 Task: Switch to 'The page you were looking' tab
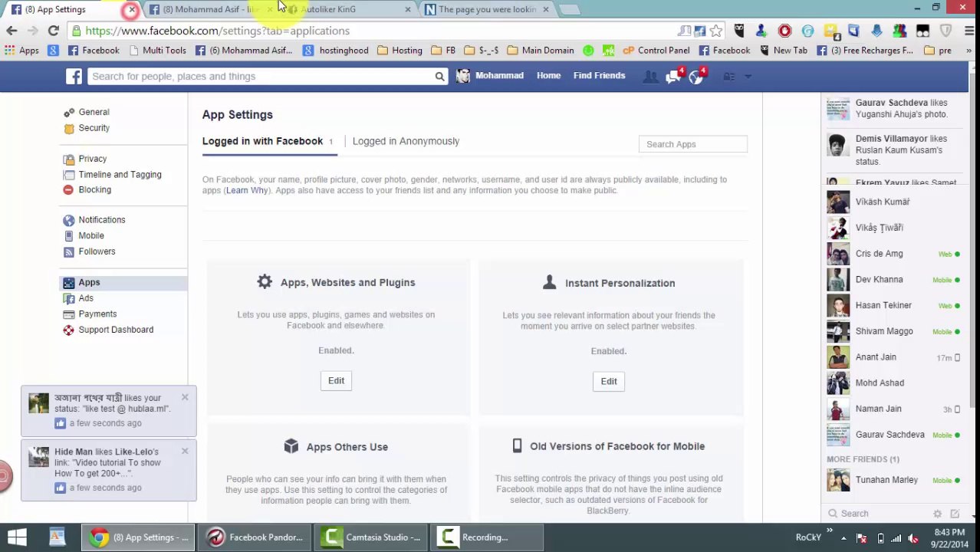487,9
